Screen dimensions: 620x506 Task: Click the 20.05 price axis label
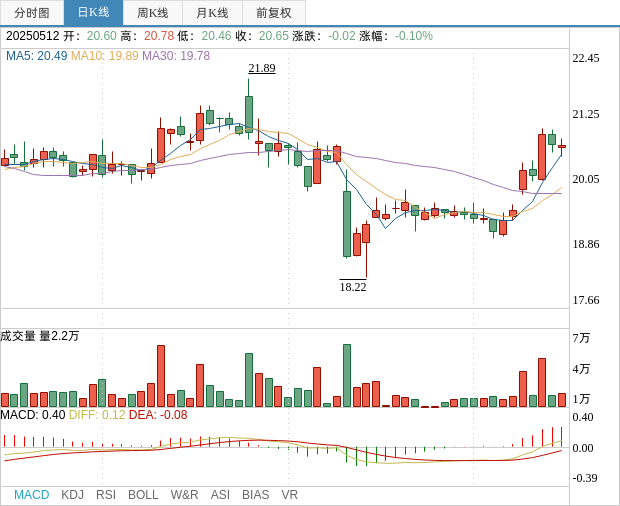pos(586,179)
